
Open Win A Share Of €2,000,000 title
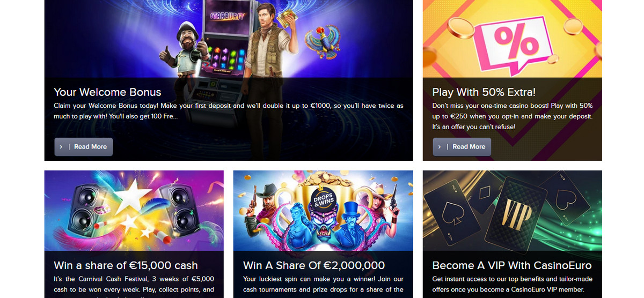[314, 265]
